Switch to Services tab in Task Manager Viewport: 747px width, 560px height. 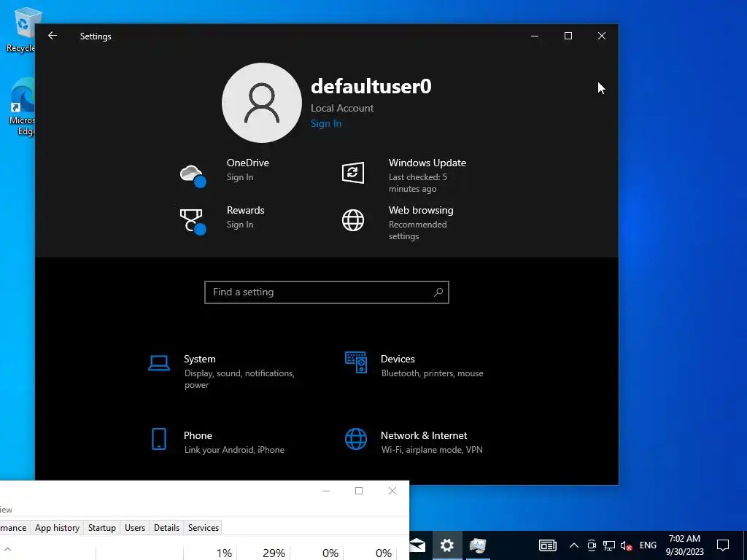pyautogui.click(x=204, y=528)
